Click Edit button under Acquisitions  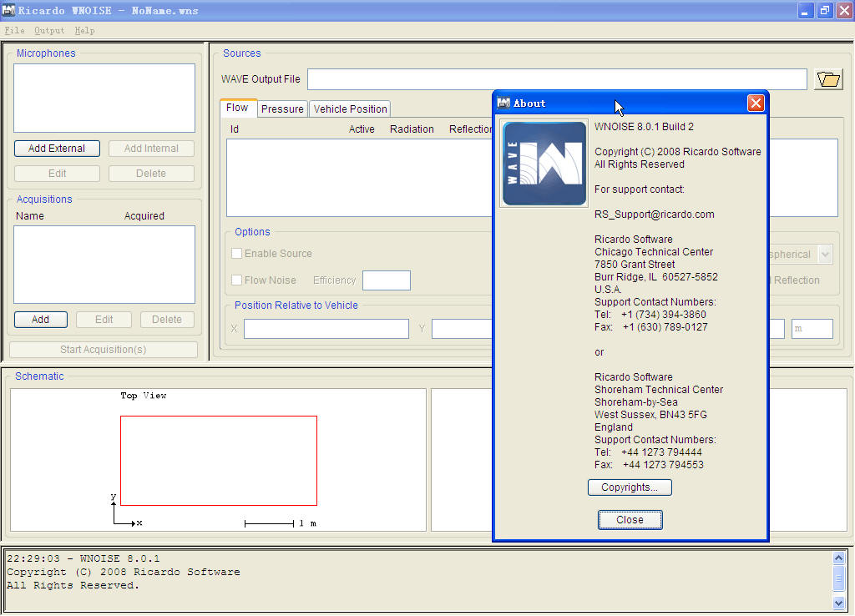pyautogui.click(x=104, y=320)
